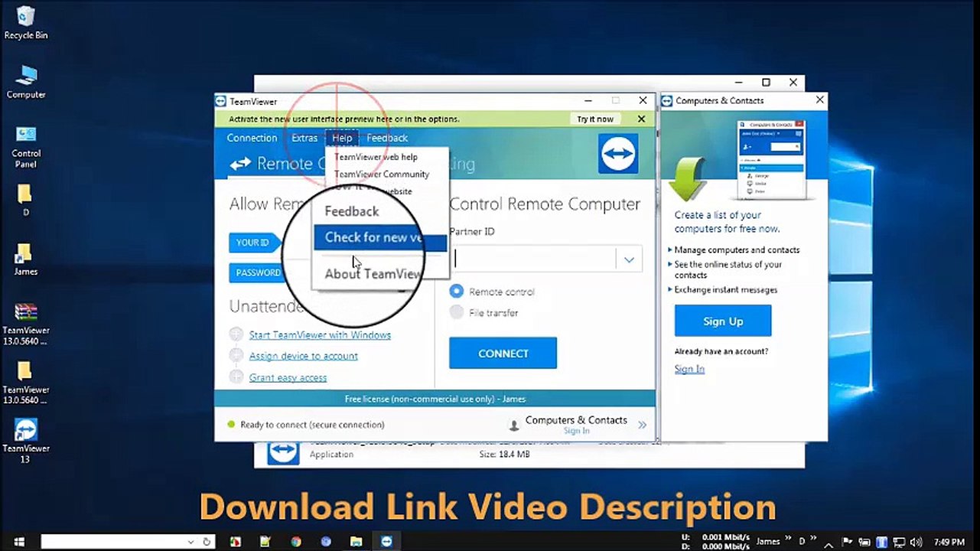Click the Grant easy access status icon
Viewport: 980px width, 551px height.
click(x=236, y=377)
